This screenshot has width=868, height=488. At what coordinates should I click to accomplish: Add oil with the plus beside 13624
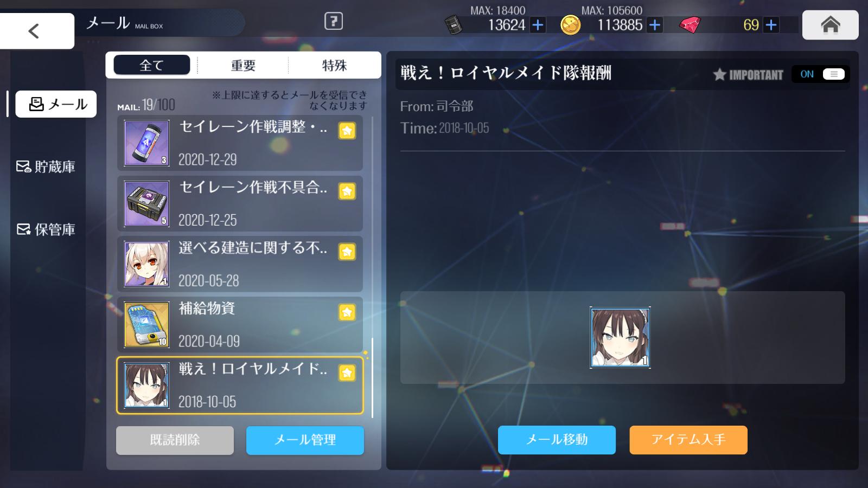[538, 25]
